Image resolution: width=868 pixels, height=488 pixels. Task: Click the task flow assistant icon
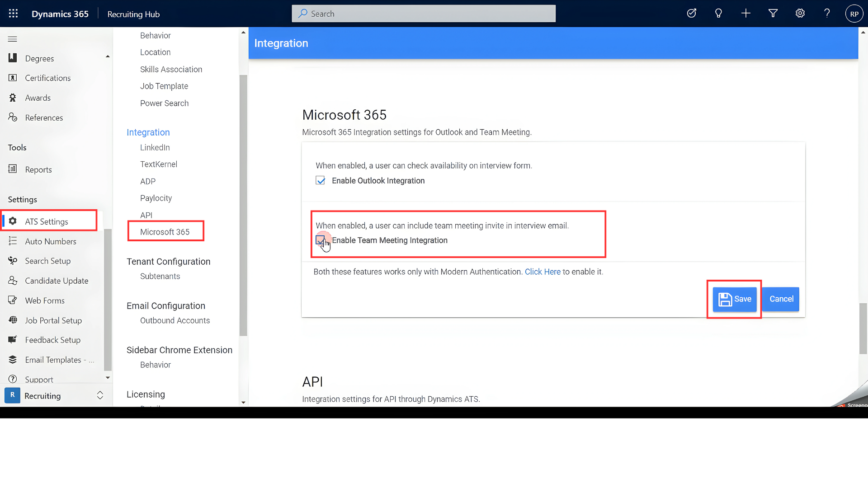point(691,14)
